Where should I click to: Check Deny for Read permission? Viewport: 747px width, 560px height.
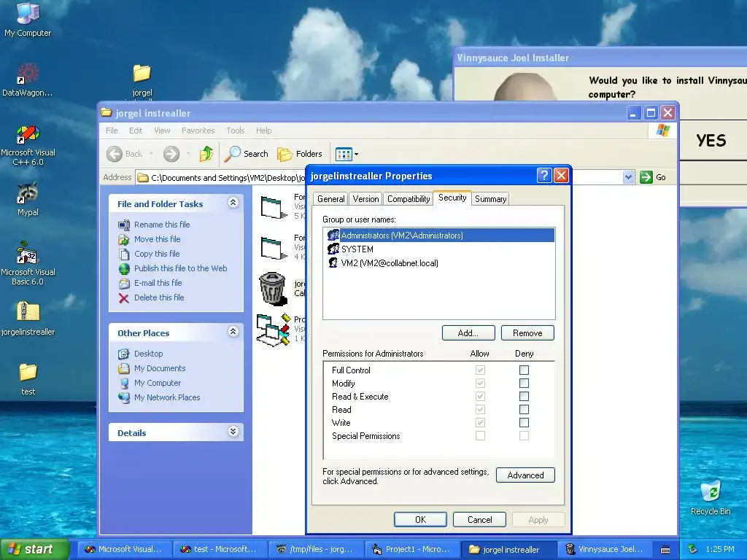pos(524,410)
